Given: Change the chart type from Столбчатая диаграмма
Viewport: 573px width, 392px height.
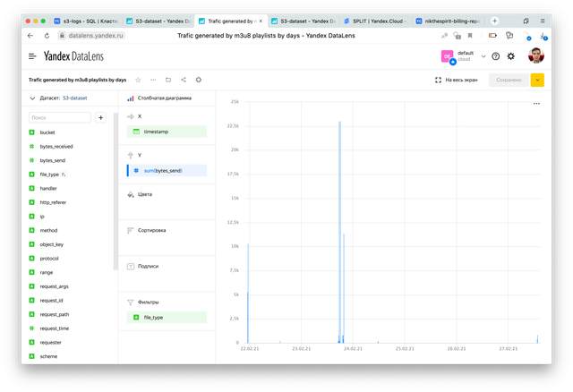Looking at the screenshot, I should pyautogui.click(x=164, y=98).
